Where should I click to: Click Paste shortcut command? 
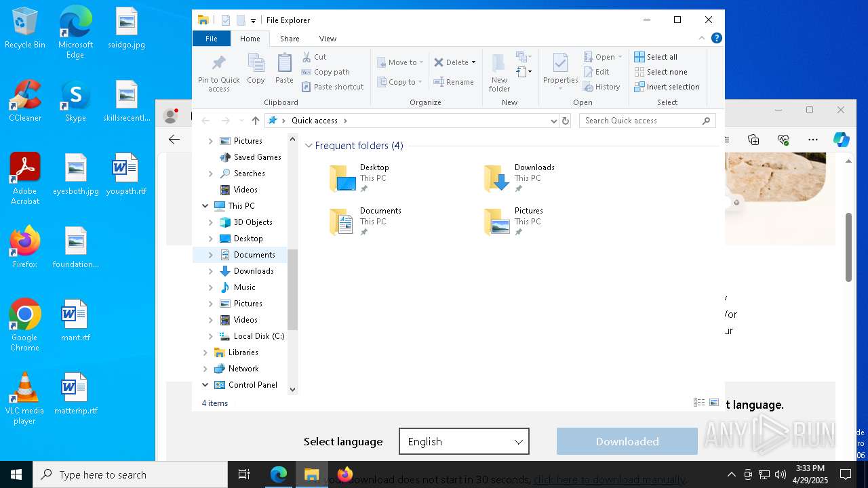click(x=332, y=87)
